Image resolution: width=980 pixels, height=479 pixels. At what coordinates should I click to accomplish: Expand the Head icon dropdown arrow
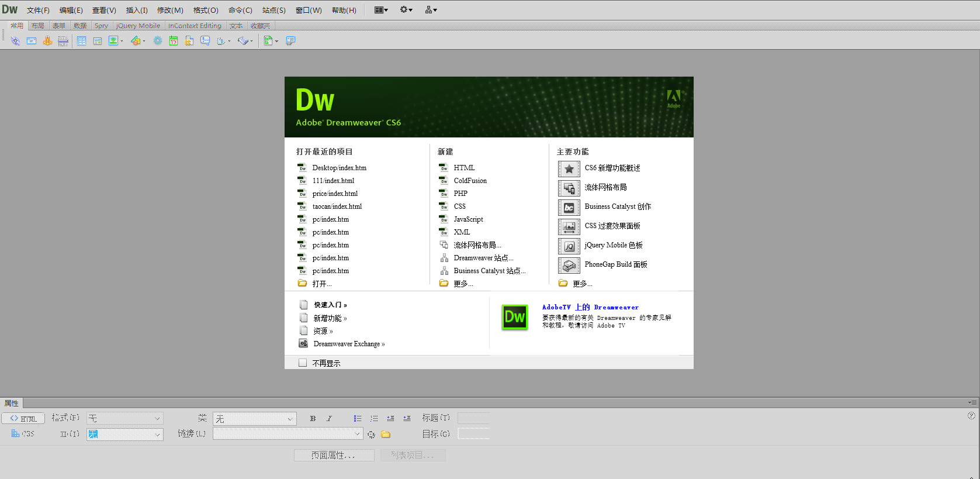click(x=229, y=41)
